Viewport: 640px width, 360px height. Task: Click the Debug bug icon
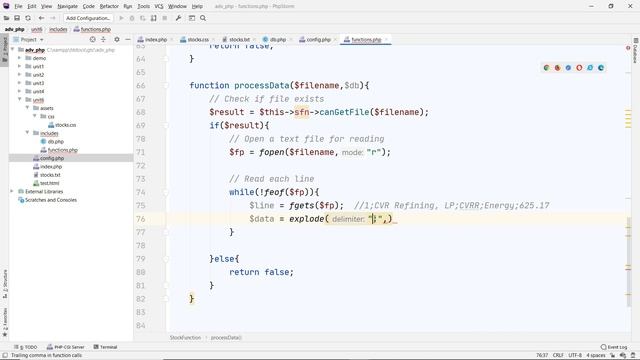click(x=132, y=18)
